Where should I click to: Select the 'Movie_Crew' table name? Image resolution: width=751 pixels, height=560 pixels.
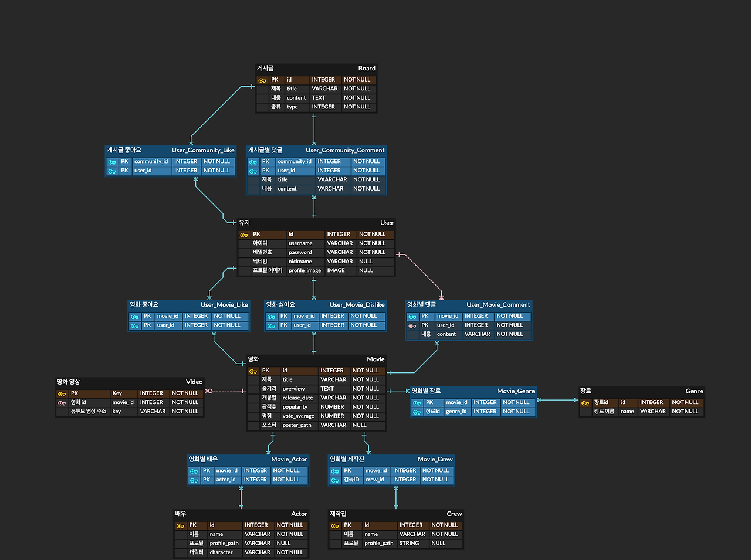[435, 460]
